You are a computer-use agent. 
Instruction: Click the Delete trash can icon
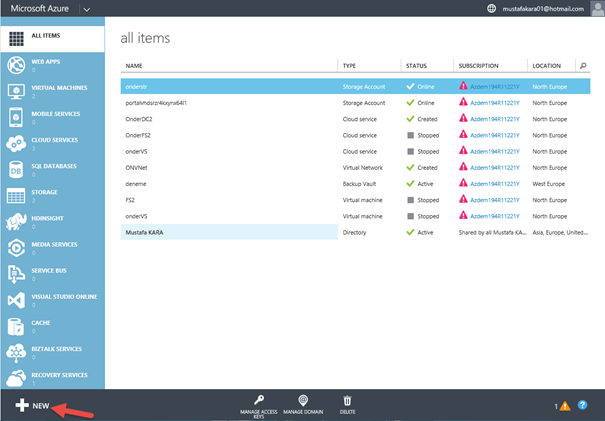pyautogui.click(x=347, y=400)
